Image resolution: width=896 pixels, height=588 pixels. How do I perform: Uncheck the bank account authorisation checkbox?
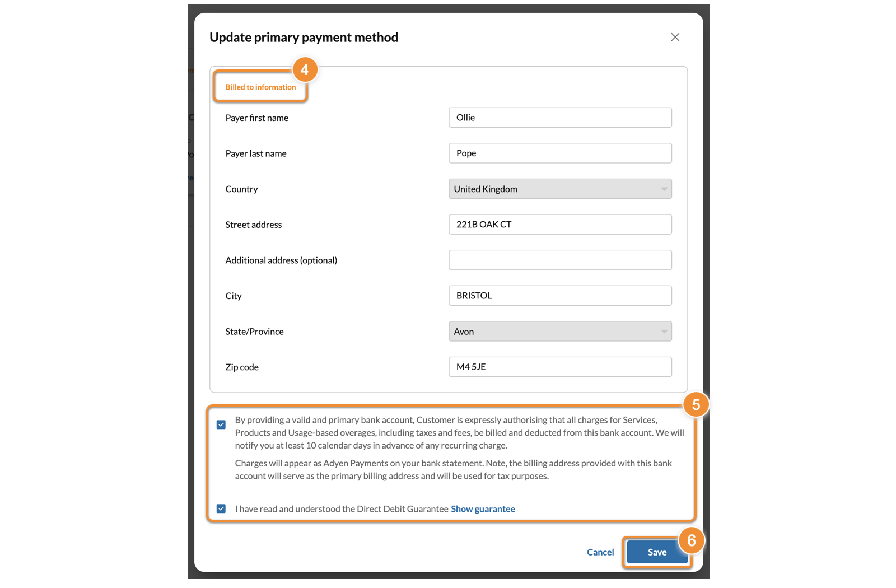pos(221,424)
